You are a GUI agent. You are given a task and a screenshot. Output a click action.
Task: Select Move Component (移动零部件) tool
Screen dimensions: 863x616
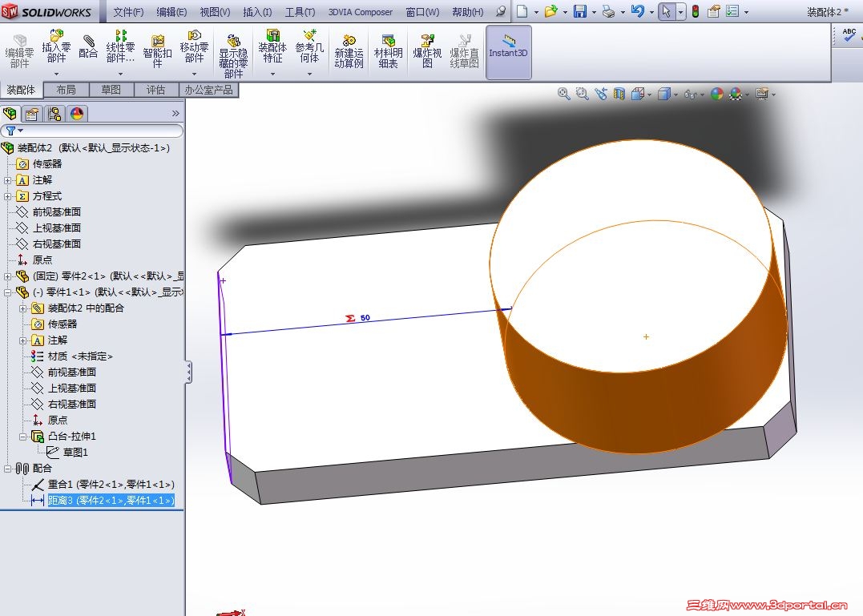click(194, 48)
